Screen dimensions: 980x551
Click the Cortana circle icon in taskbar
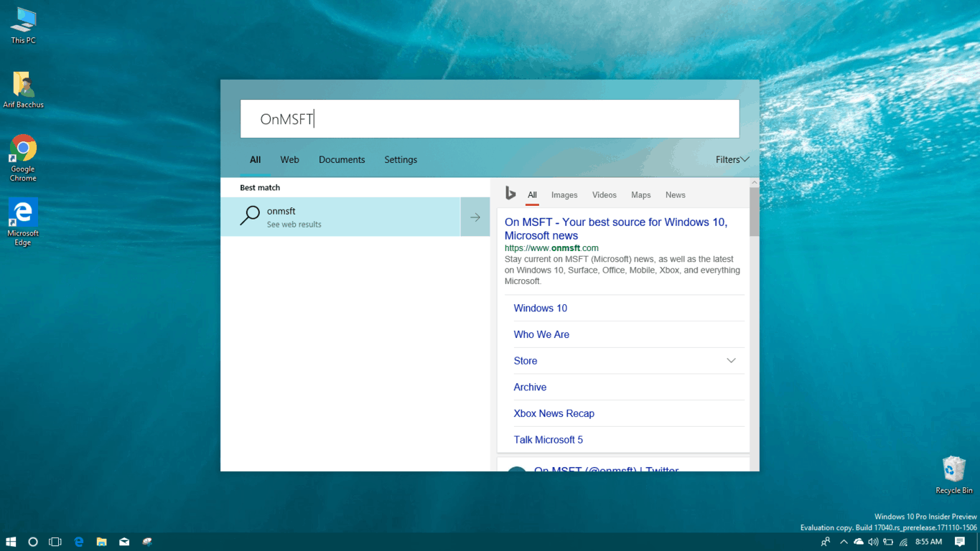(x=32, y=542)
